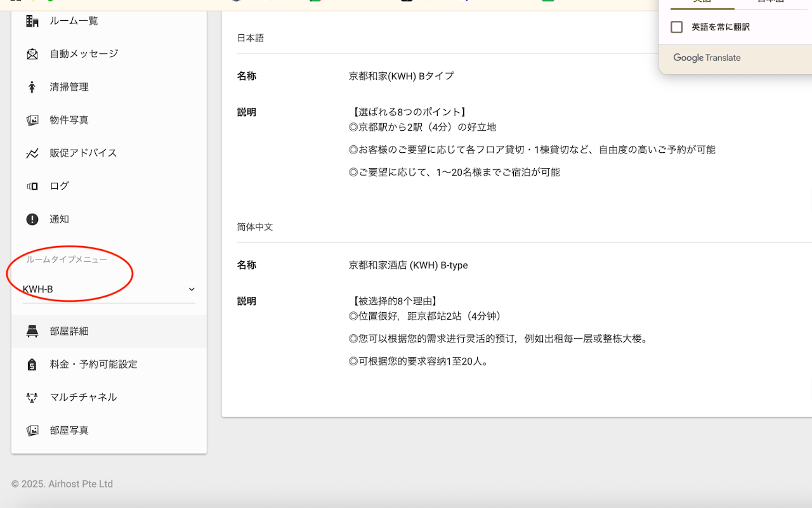Select the price tag icon for 料金・予約可能設定
The width and height of the screenshot is (812, 508).
click(x=32, y=364)
